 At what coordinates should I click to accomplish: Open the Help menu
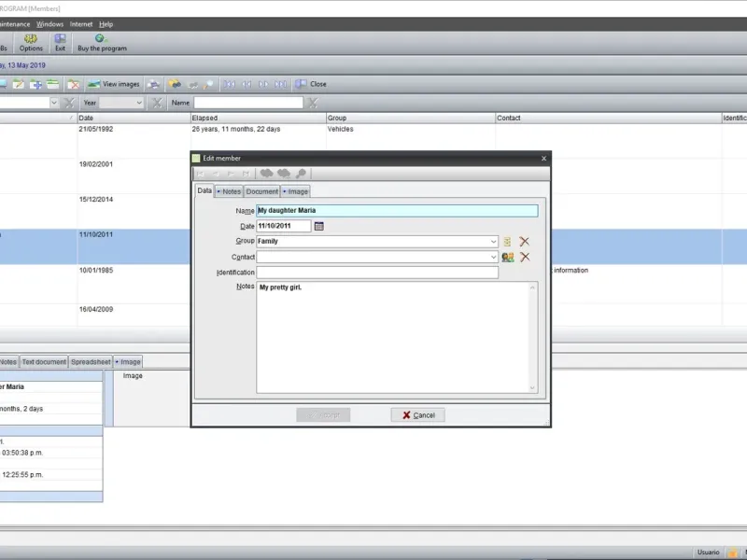[x=106, y=24]
